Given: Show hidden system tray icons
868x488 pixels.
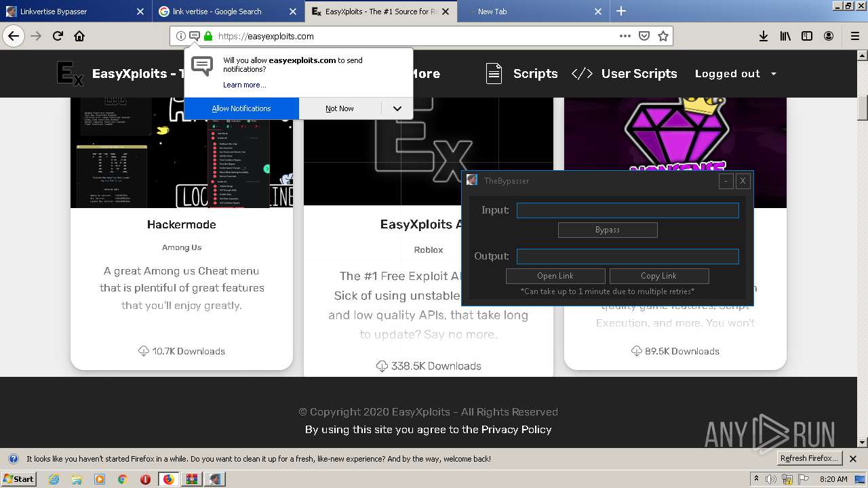Looking at the screenshot, I should [x=756, y=479].
